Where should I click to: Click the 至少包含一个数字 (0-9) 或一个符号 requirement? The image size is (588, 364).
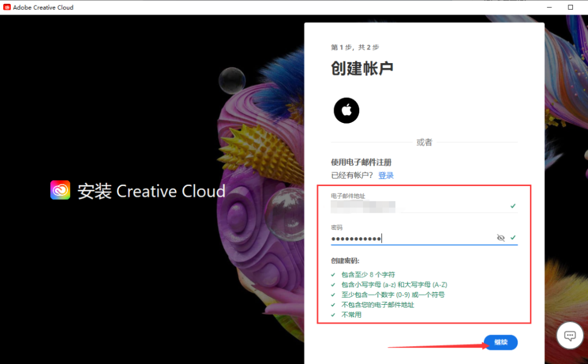coord(393,295)
